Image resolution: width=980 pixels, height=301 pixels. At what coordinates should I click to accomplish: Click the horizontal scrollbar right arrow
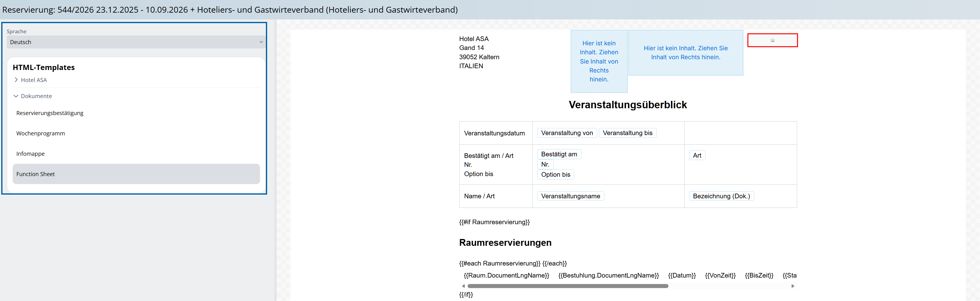point(793,286)
